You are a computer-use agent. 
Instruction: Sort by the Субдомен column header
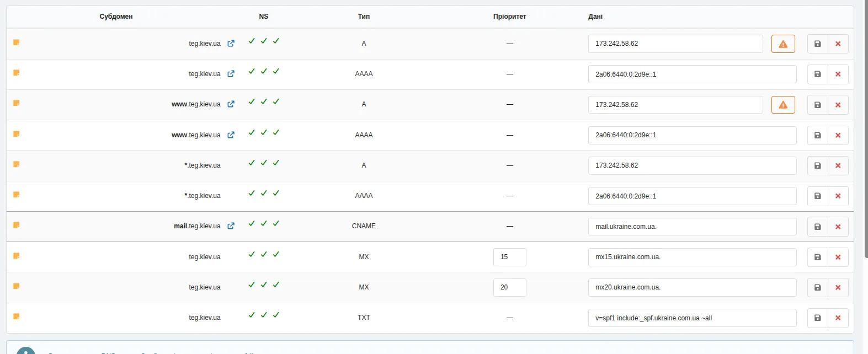coord(116,17)
